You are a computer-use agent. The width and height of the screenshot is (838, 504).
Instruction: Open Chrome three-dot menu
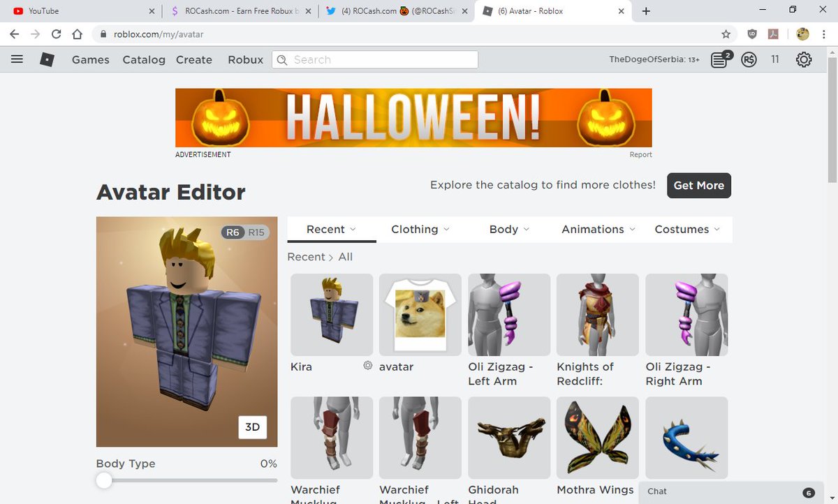tap(825, 34)
